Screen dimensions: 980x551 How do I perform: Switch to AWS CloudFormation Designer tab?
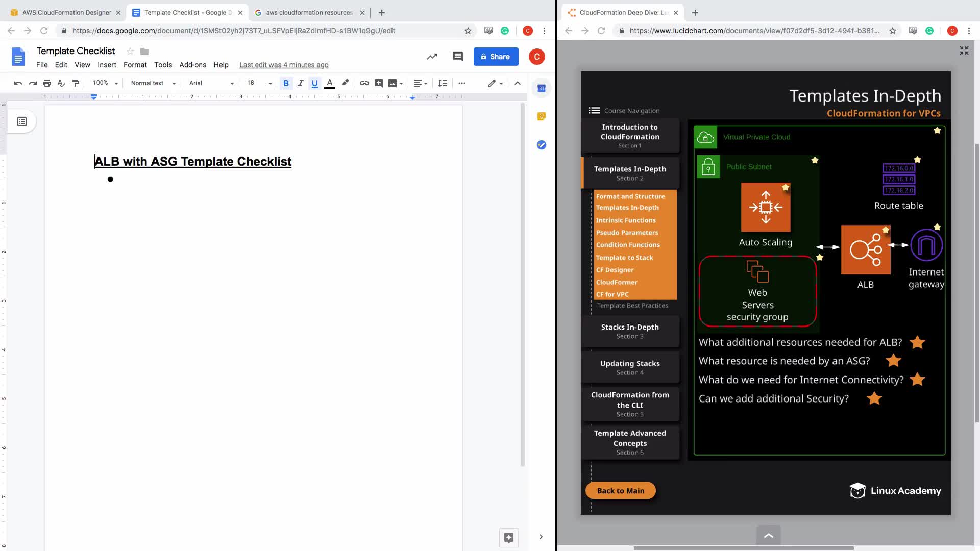coord(66,12)
